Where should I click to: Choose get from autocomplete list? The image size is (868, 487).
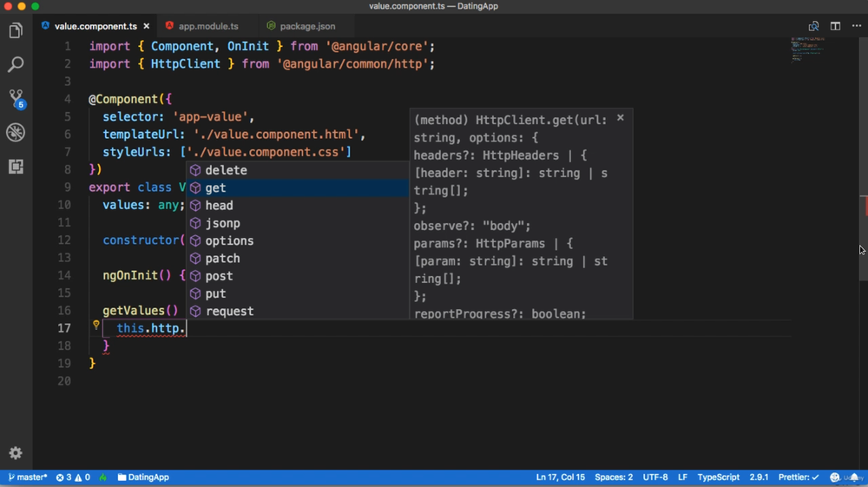[297, 188]
